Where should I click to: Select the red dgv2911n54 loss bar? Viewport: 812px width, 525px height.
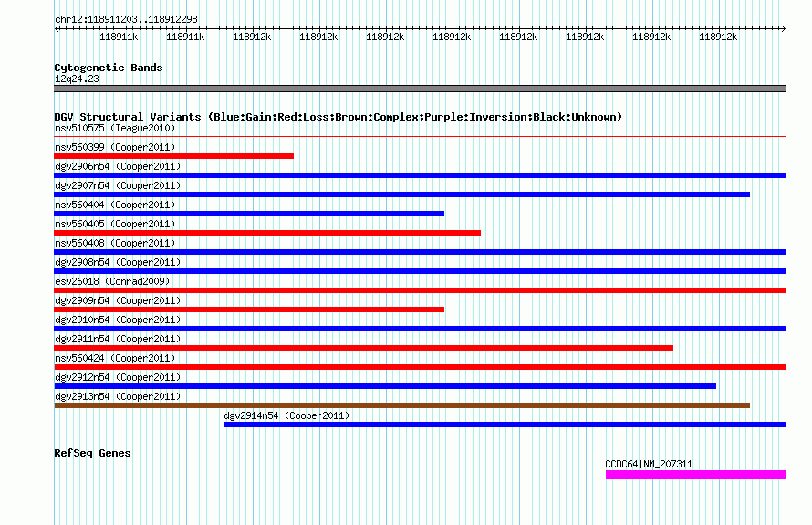point(363,348)
